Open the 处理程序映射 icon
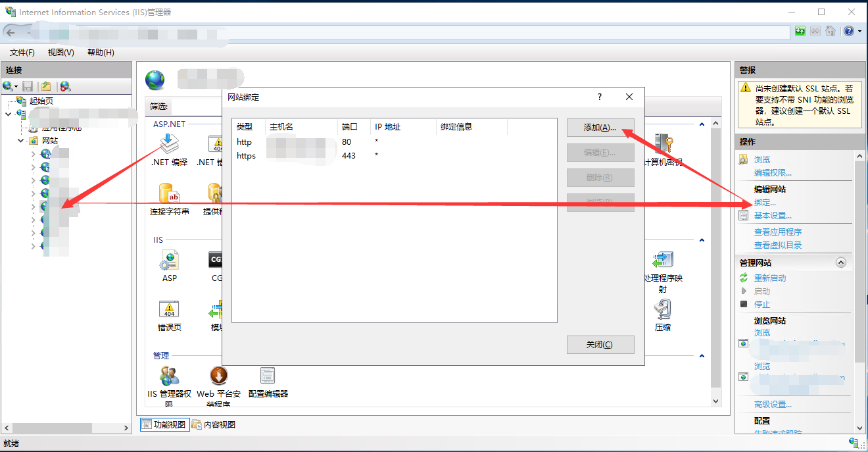This screenshot has height=452, width=868. tap(662, 260)
